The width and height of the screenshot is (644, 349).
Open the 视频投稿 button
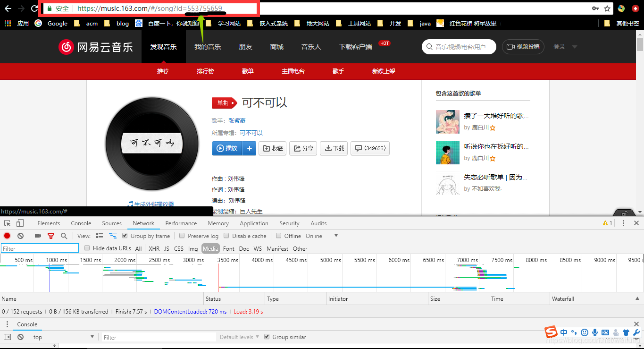click(x=523, y=47)
